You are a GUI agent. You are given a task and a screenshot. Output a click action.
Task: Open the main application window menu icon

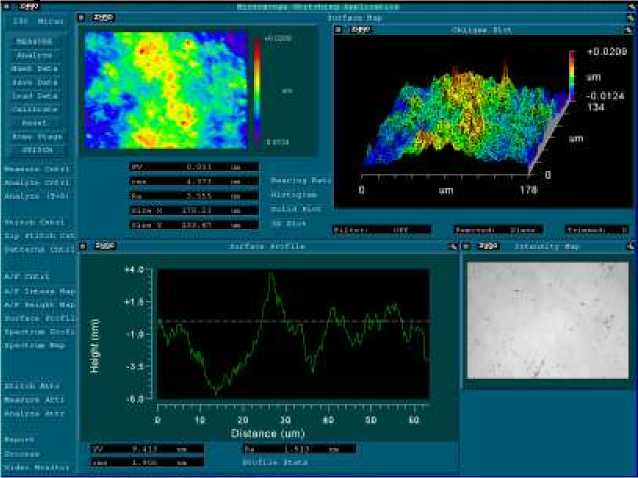(7, 7)
